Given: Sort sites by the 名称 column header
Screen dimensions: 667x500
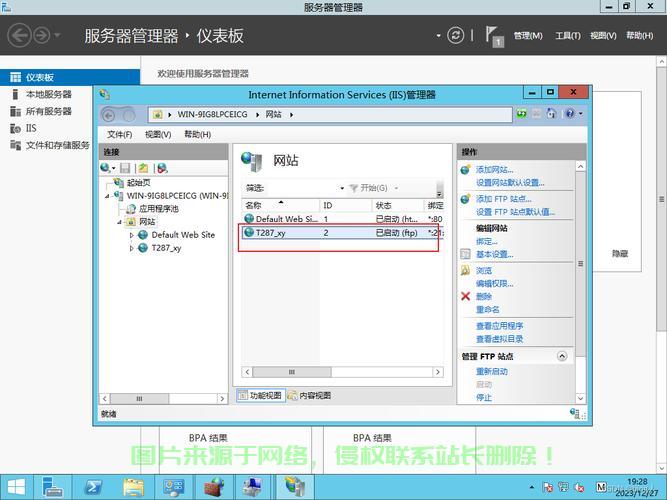Looking at the screenshot, I should click(x=281, y=205).
